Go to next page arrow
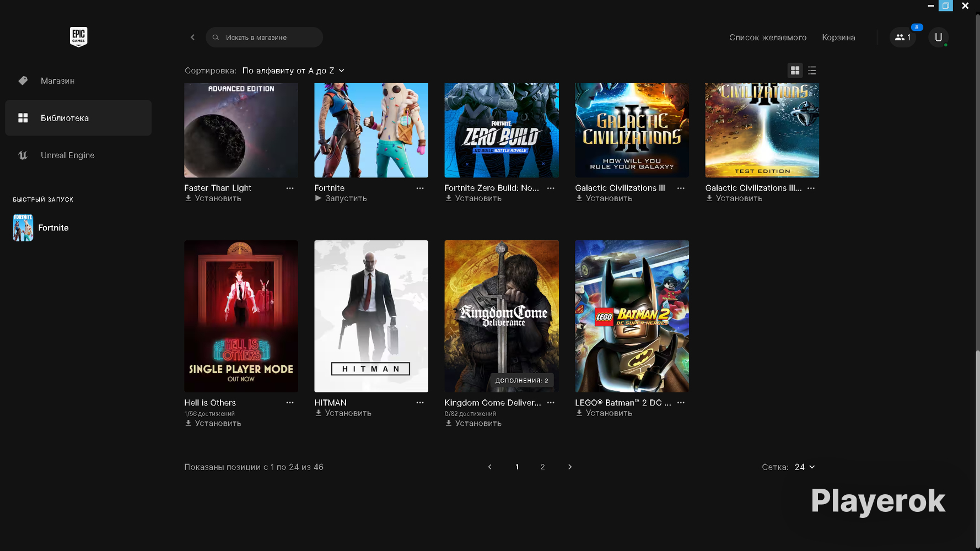Screen dimensions: 980x551 (x=570, y=467)
